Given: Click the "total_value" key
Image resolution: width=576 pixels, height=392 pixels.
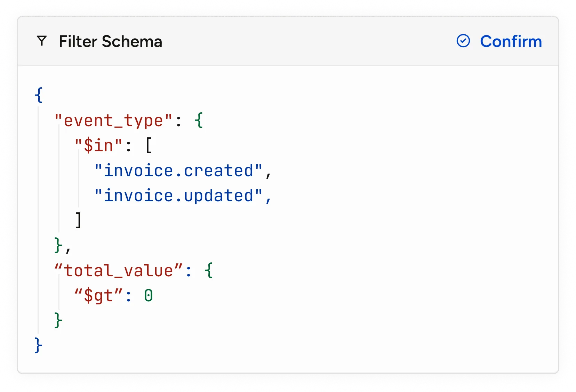Looking at the screenshot, I should (119, 270).
